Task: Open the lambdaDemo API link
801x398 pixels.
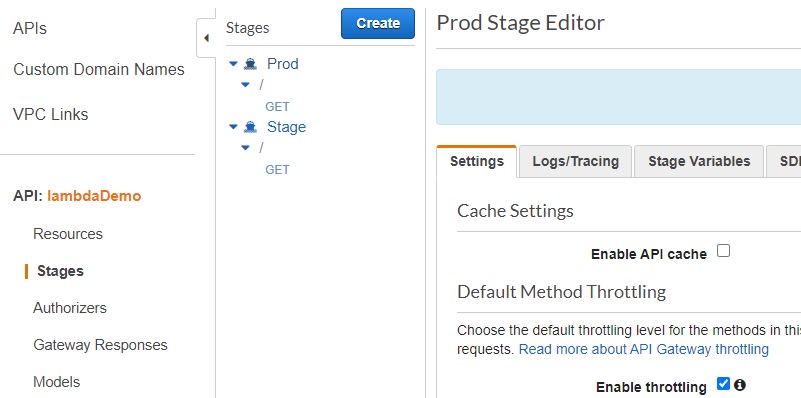Action: (94, 196)
